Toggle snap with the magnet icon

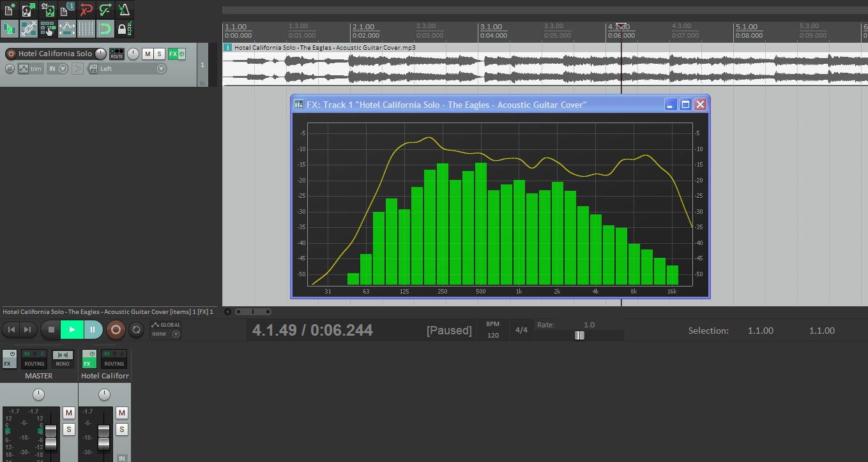[x=105, y=29]
